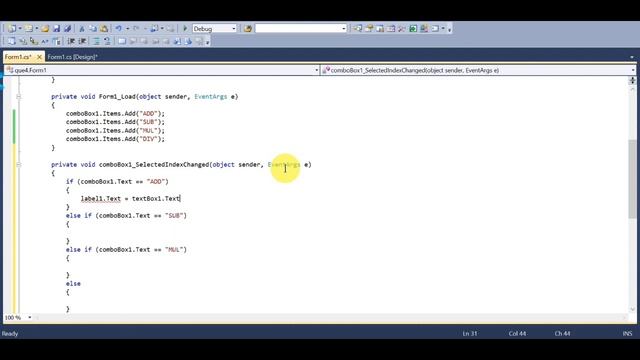Uncomment the selected lines icon

tap(107, 41)
